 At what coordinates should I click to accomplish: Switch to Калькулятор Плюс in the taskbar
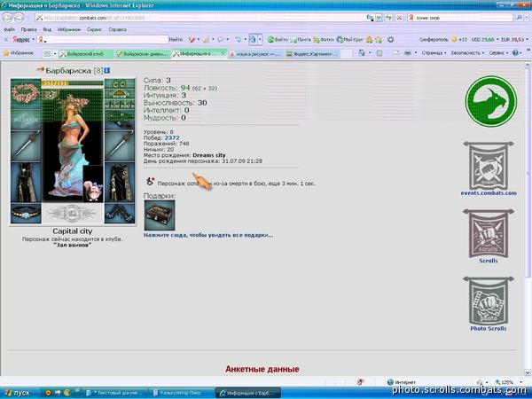[181, 393]
